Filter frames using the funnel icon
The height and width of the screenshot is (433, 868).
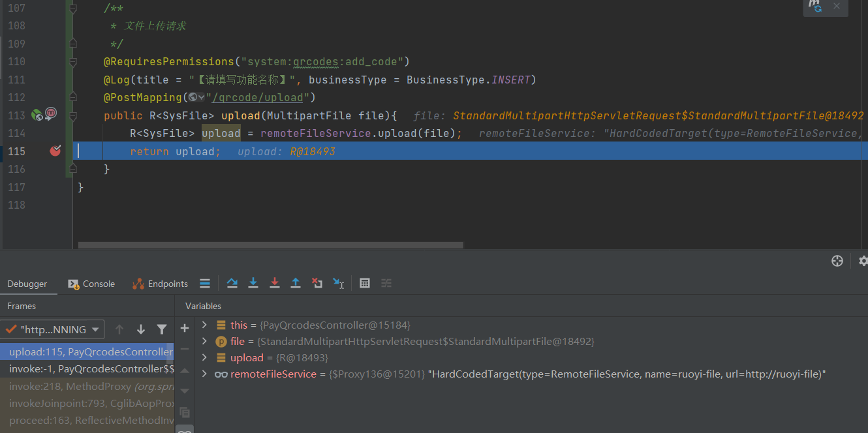point(162,329)
